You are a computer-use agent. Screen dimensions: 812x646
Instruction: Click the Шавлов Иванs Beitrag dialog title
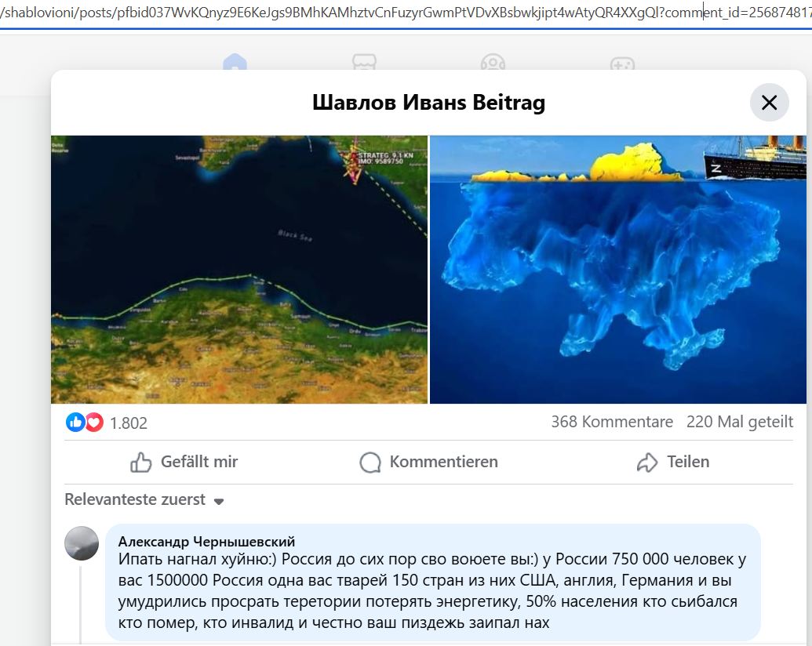428,103
